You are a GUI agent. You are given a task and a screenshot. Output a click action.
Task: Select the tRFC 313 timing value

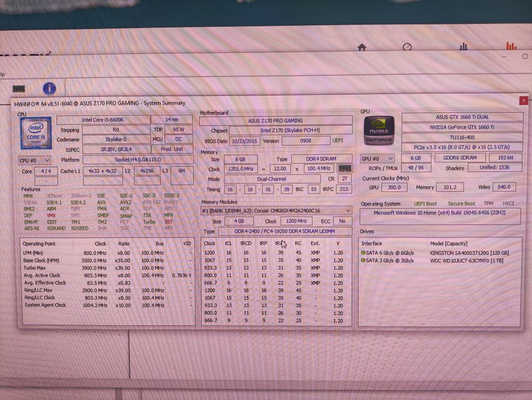(344, 189)
